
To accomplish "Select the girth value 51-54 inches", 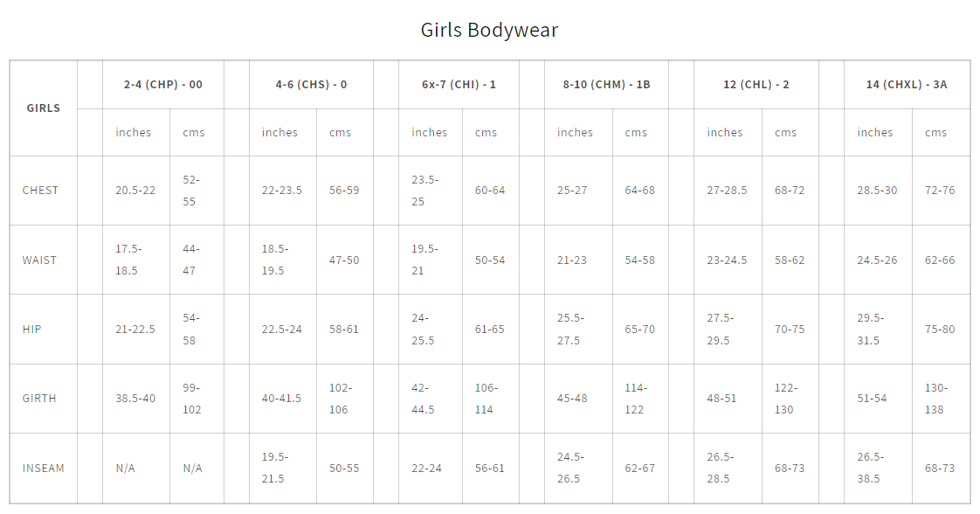I will coord(872,399).
